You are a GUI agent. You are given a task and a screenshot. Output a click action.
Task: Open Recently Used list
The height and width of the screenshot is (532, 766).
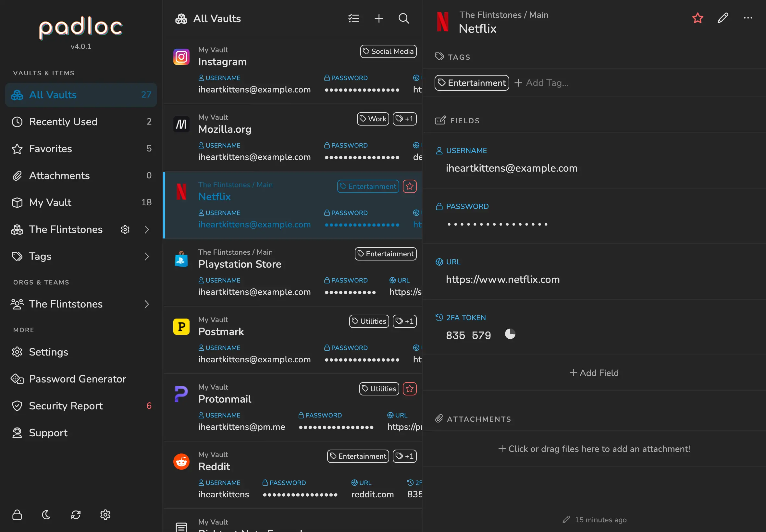81,122
